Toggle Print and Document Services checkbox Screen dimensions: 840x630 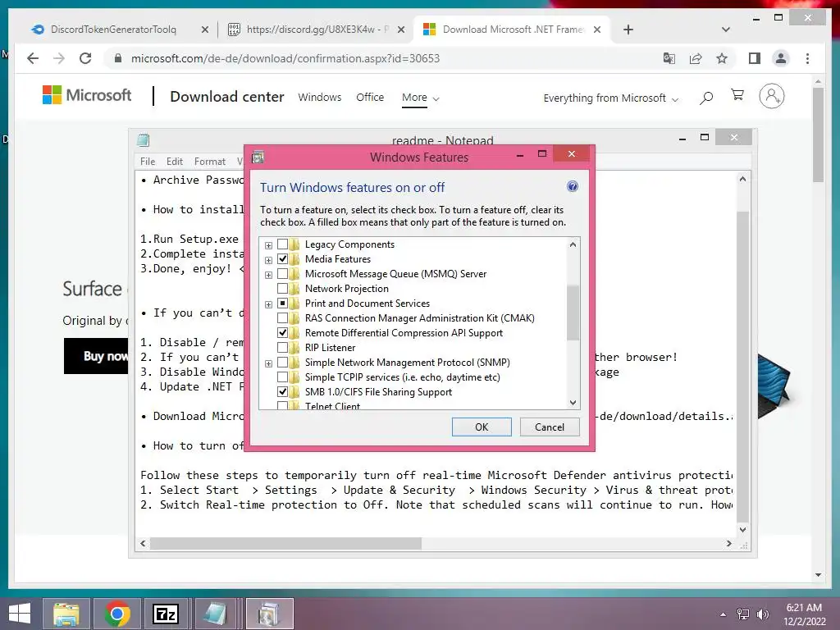point(282,304)
